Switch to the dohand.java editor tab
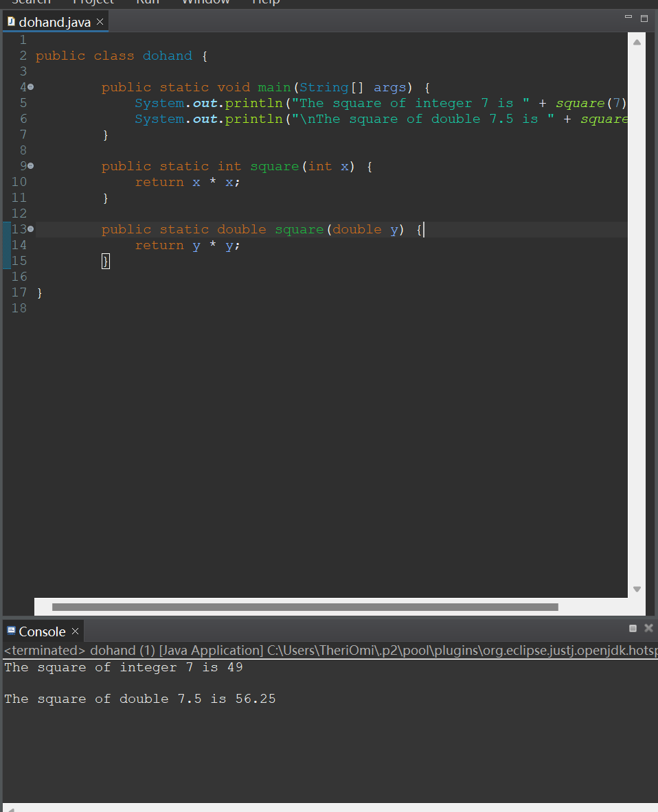The width and height of the screenshot is (658, 812). (54, 22)
